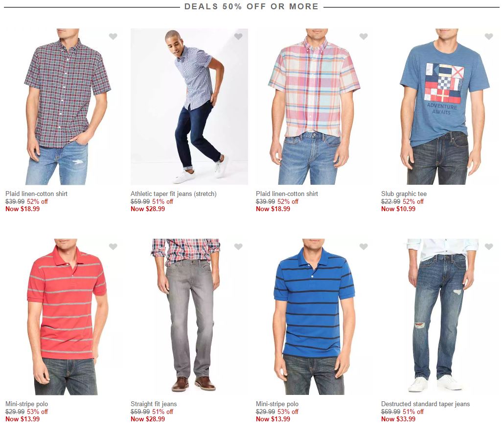View the Adventure Awaits graphic tee image

440,107
